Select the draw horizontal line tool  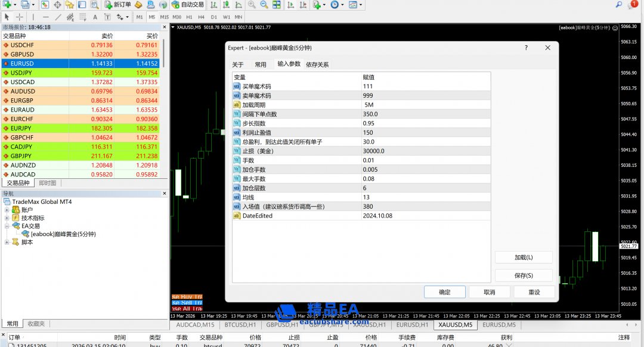click(45, 17)
